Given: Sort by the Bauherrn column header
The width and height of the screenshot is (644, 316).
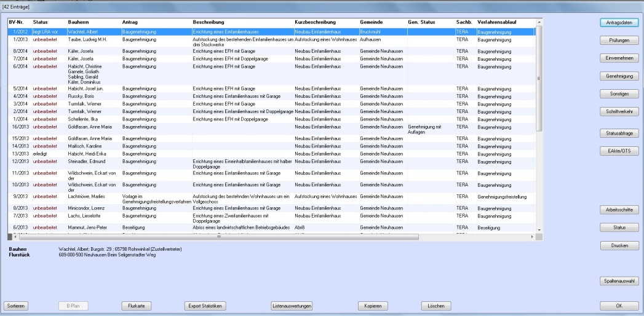Looking at the screenshot, I should [79, 22].
